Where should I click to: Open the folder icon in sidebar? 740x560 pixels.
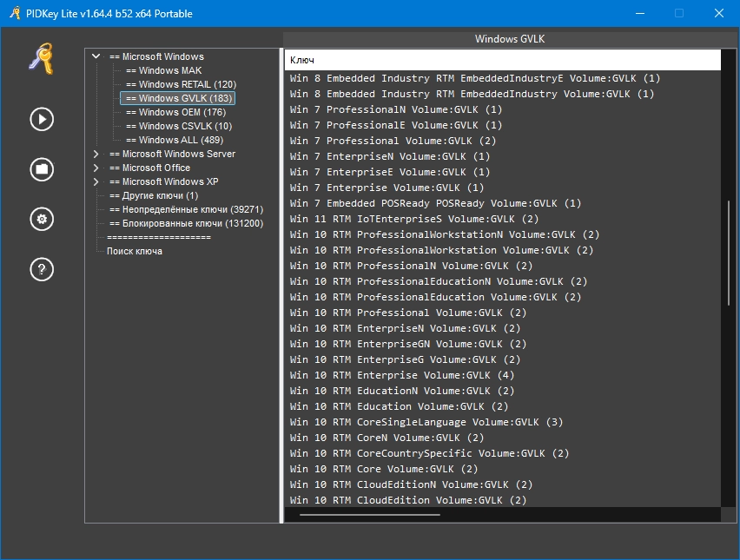[x=42, y=168]
